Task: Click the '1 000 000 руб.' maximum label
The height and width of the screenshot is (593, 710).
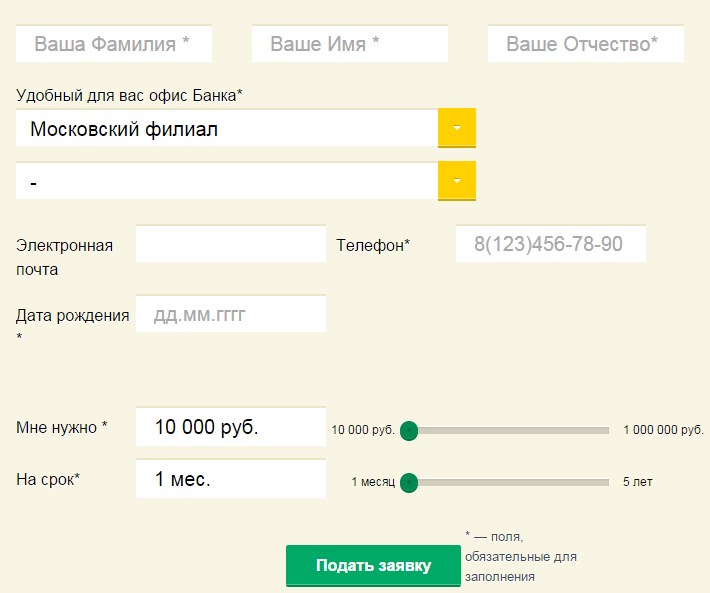Action: click(x=663, y=430)
